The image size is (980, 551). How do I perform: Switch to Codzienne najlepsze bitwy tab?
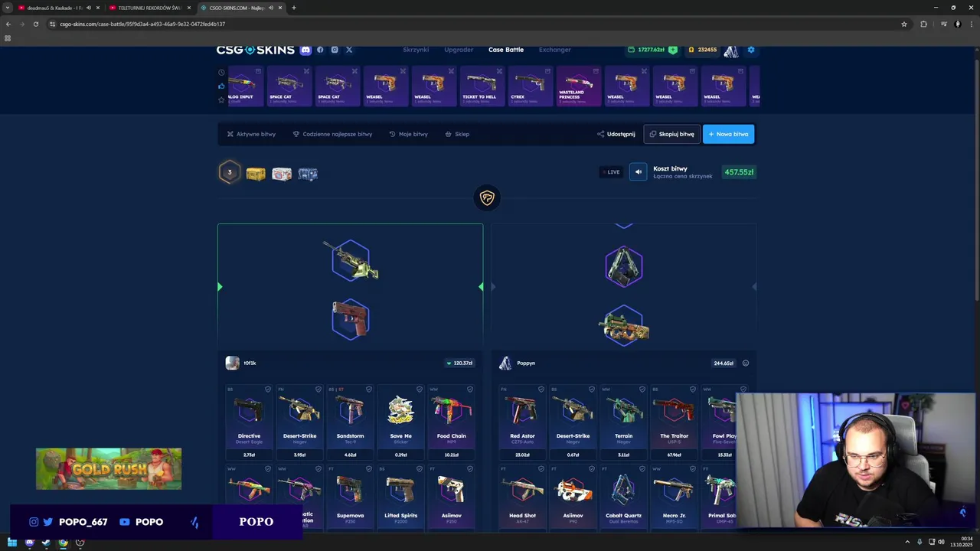click(332, 134)
